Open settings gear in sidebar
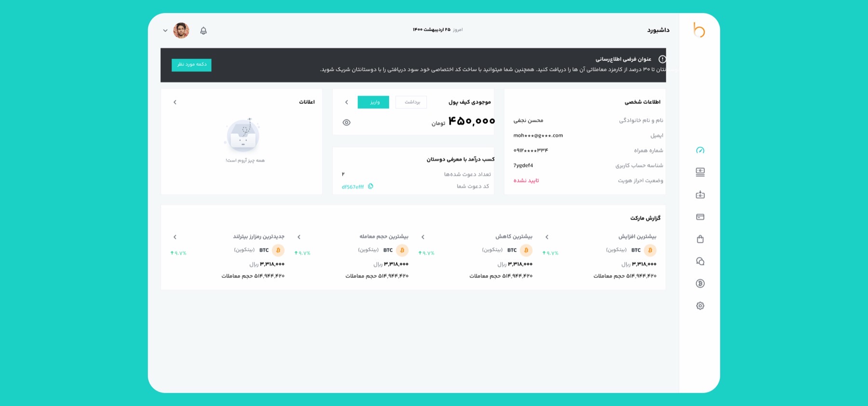 point(700,306)
